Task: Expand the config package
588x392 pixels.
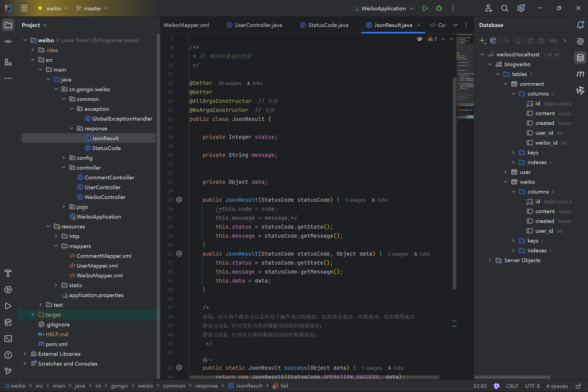Action: point(64,158)
